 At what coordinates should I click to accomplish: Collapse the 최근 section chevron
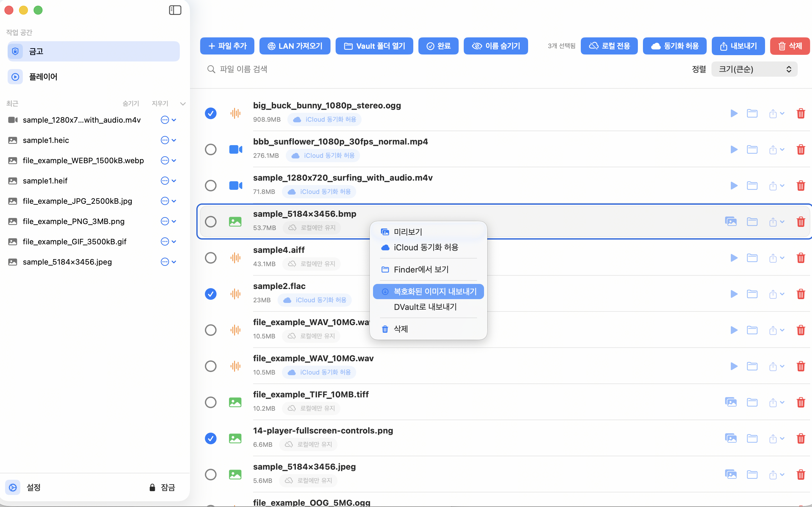point(183,104)
